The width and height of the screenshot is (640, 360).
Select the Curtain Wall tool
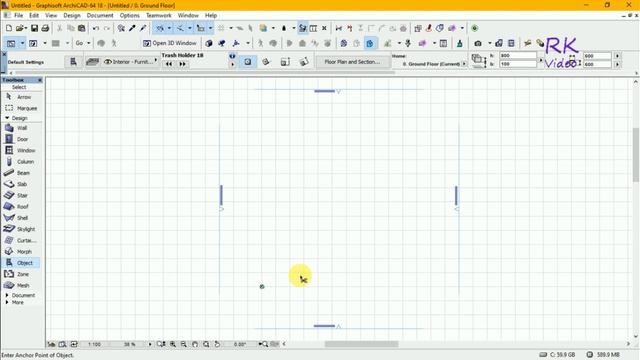pyautogui.click(x=21, y=240)
